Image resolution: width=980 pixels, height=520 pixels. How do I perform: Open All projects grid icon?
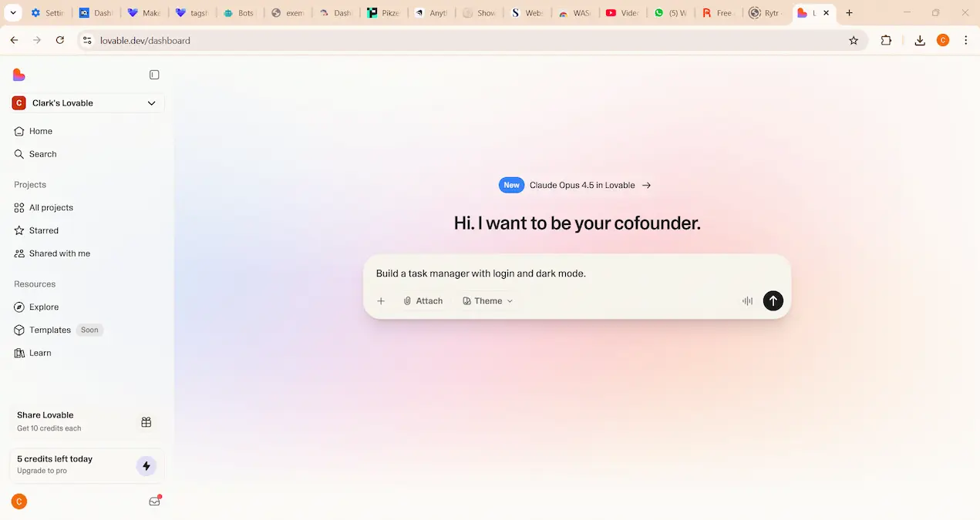(19, 208)
